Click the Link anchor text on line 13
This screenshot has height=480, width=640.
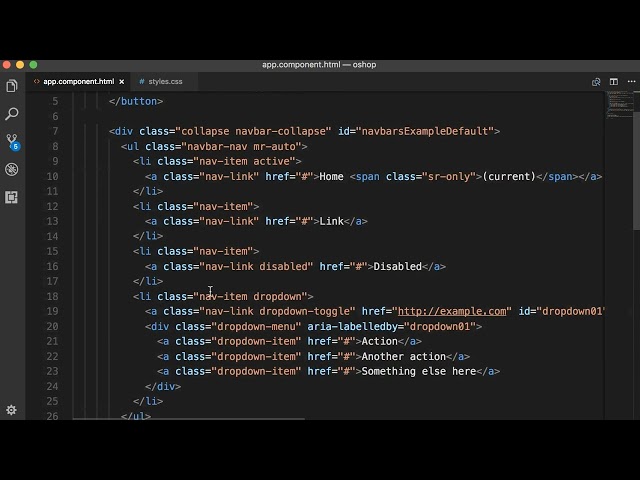(331, 221)
